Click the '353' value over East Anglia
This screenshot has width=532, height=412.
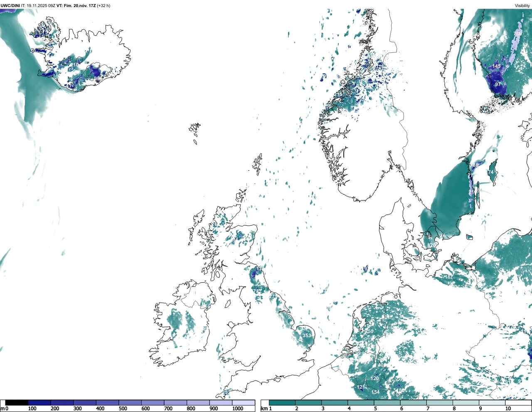[x=307, y=336]
